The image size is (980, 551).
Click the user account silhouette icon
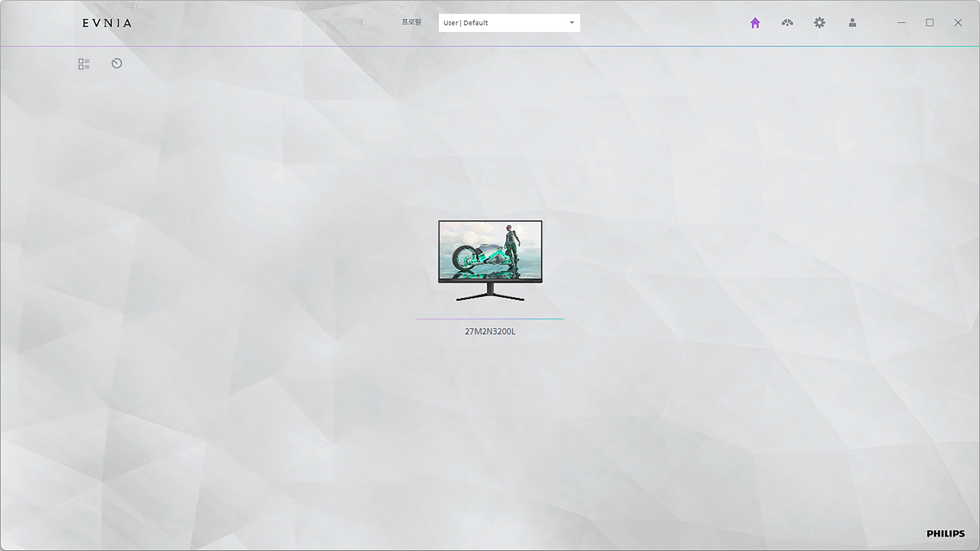(x=852, y=23)
